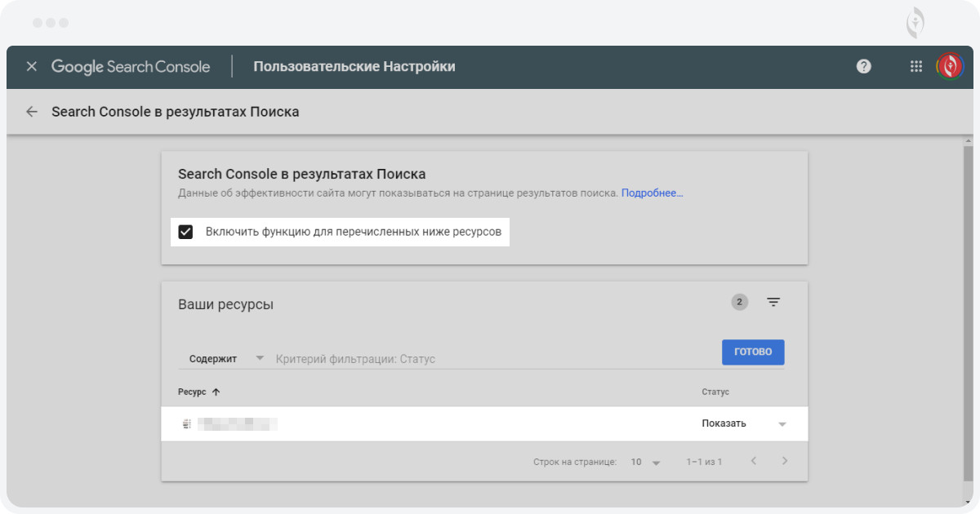This screenshot has width=980, height=514.
Task: Open the 'Показать' status dropdown
Action: pos(744,423)
